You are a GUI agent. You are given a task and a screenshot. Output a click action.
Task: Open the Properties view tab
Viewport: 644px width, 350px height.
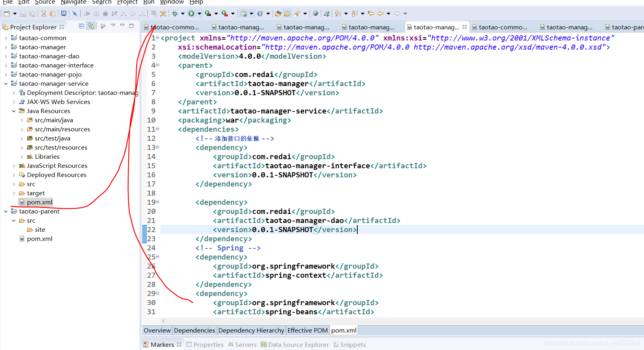pos(205,344)
